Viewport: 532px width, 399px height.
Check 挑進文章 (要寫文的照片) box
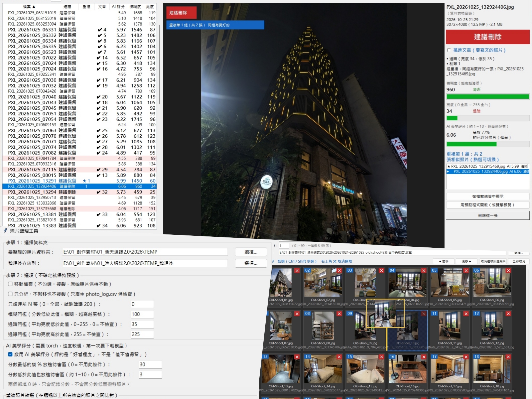449,50
